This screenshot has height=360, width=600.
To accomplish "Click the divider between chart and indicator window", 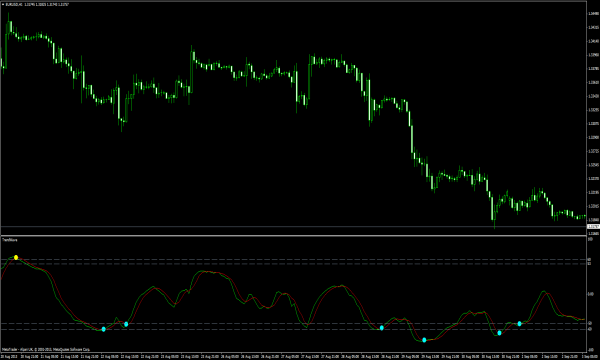I will click(293, 235).
